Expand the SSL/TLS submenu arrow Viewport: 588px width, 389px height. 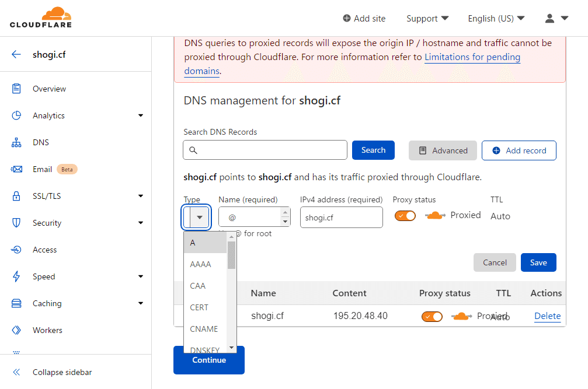pyautogui.click(x=141, y=196)
